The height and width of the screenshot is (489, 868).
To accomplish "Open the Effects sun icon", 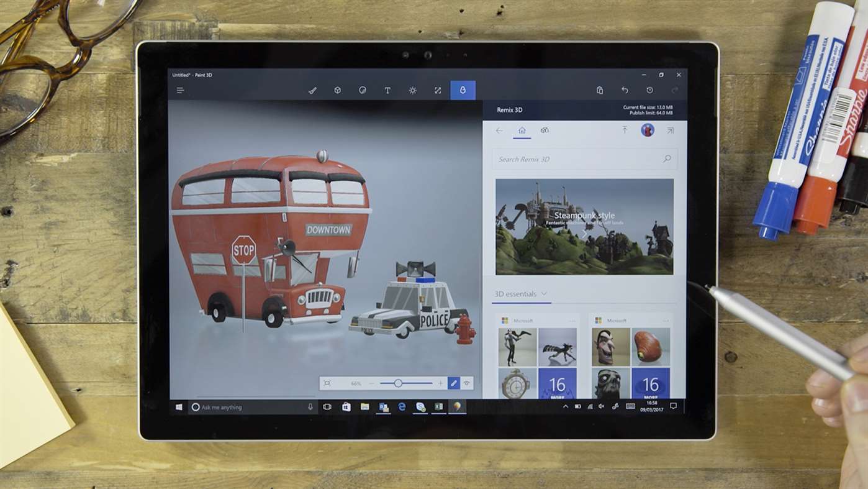I will (412, 90).
